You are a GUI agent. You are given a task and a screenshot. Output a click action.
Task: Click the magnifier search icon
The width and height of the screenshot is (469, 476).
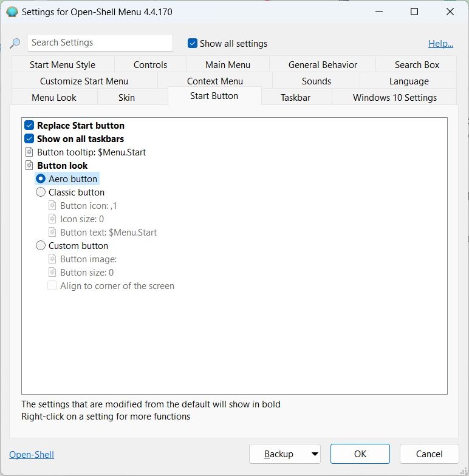coord(15,44)
